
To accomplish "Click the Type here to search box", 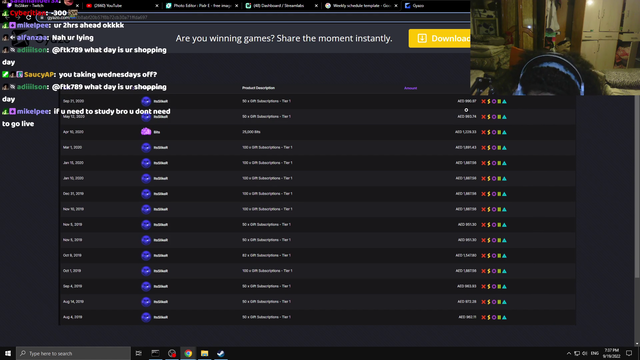I will coord(73,353).
